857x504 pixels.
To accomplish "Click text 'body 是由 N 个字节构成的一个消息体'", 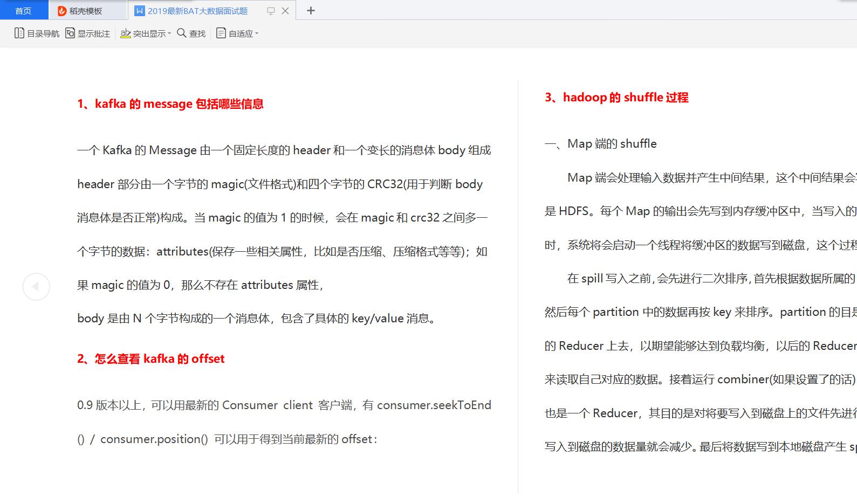I will point(173,319).
